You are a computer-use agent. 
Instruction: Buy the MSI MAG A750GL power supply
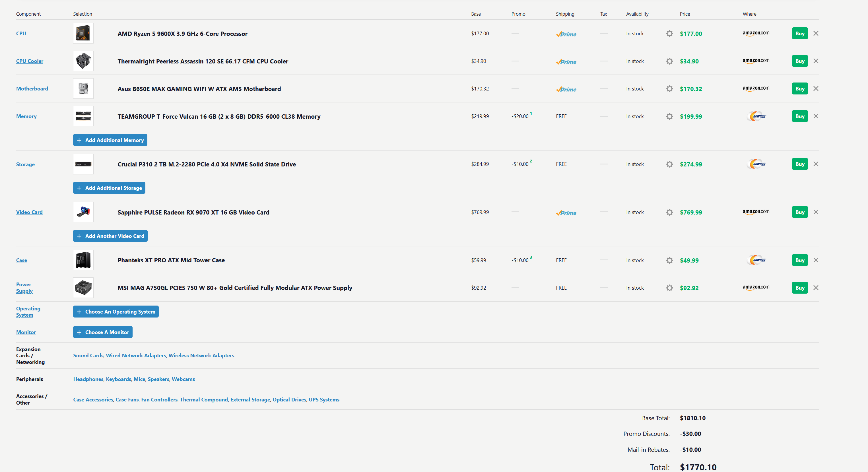[x=800, y=288]
